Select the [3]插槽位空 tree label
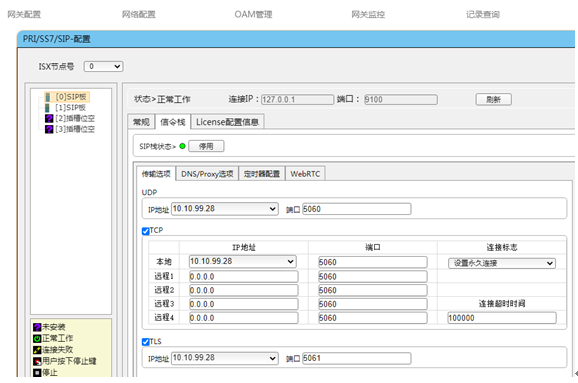 pos(75,129)
